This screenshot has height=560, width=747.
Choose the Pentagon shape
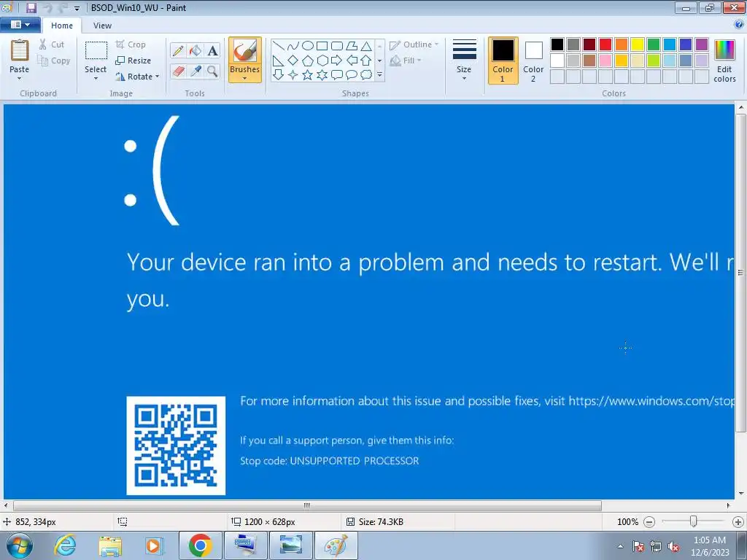point(308,61)
